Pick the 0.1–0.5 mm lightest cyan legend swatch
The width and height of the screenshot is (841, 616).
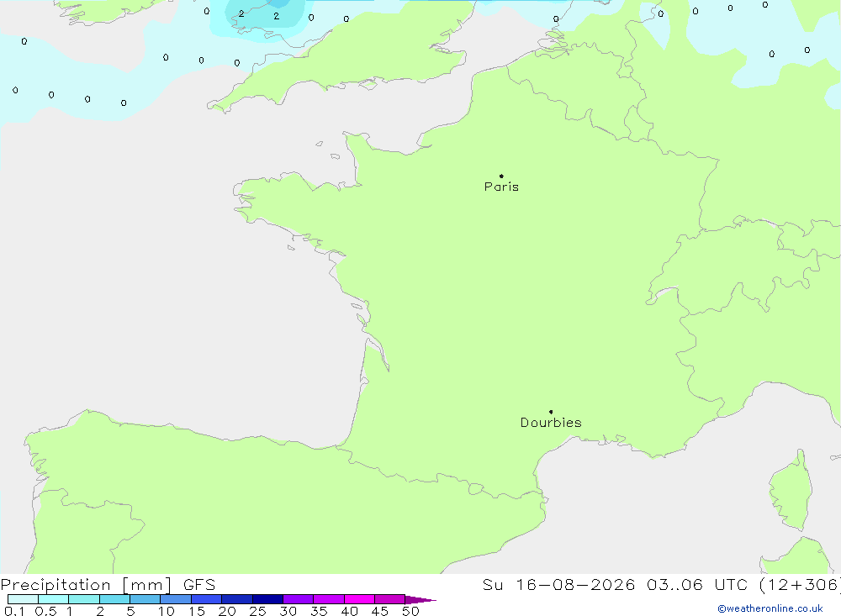tap(23, 599)
